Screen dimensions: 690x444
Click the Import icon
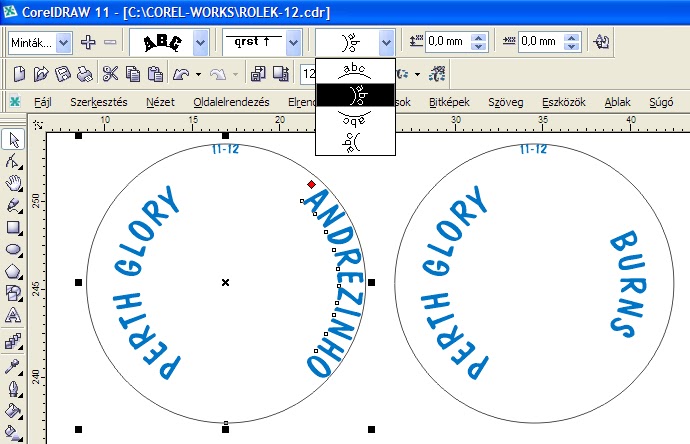[x=258, y=74]
